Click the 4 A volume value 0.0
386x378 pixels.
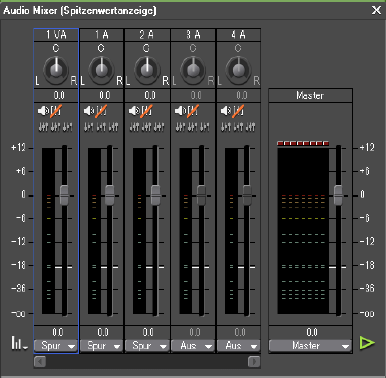click(238, 332)
